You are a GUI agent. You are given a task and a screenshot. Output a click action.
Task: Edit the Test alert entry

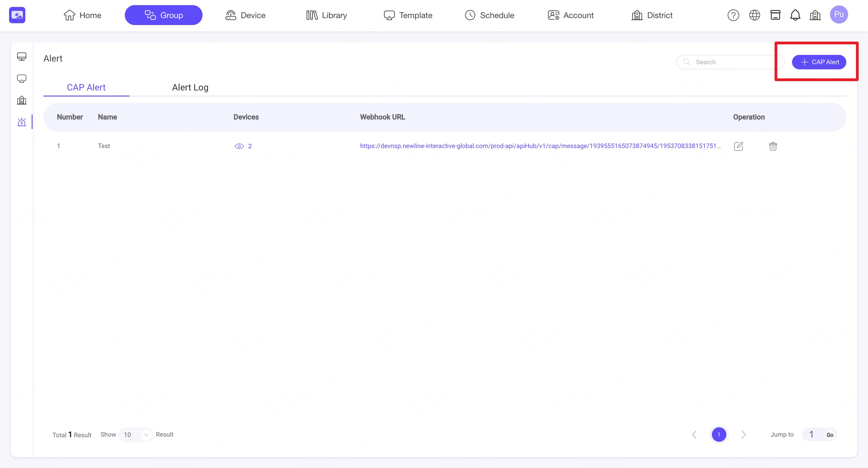[x=738, y=146]
